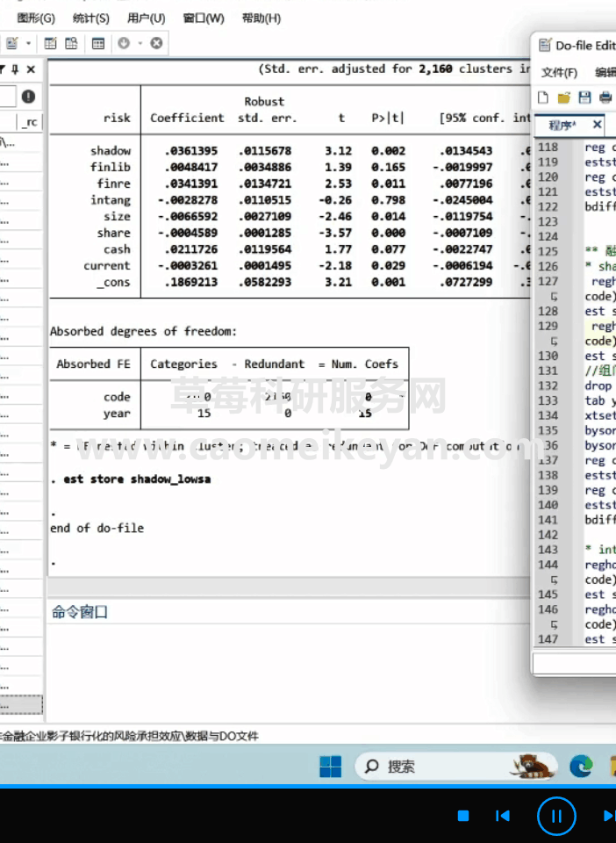This screenshot has height=843, width=616.
Task: Open the 图形(G) menu
Action: (36, 18)
